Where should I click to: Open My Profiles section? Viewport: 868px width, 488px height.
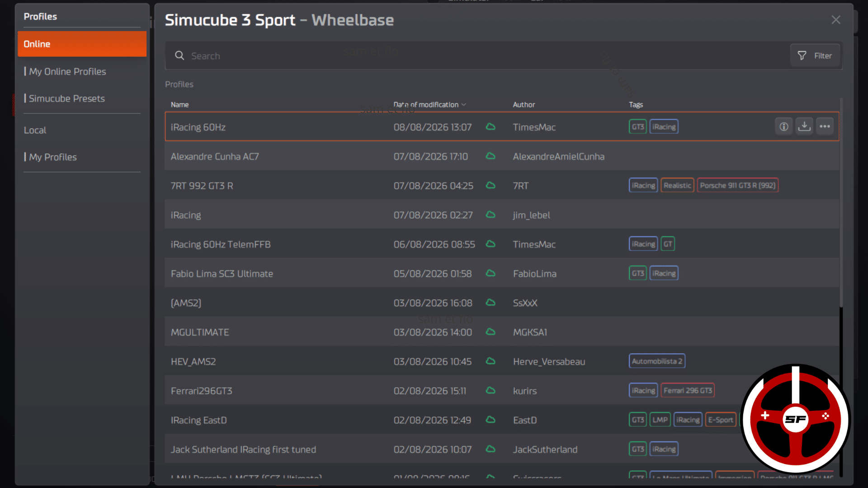[x=53, y=157]
